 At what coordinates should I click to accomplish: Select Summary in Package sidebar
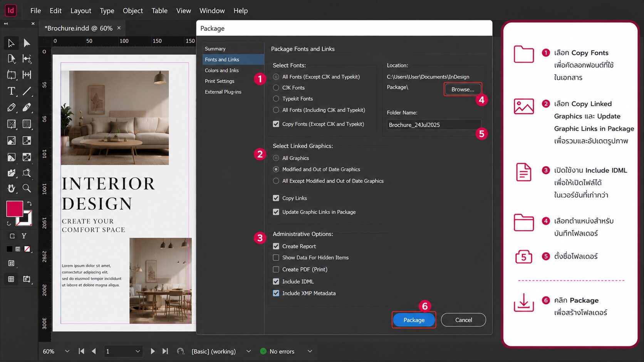233,49
